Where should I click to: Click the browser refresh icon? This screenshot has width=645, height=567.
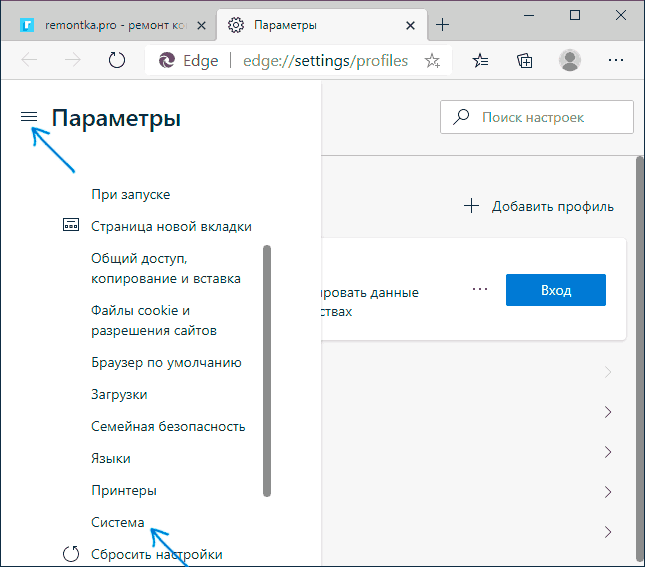click(117, 60)
